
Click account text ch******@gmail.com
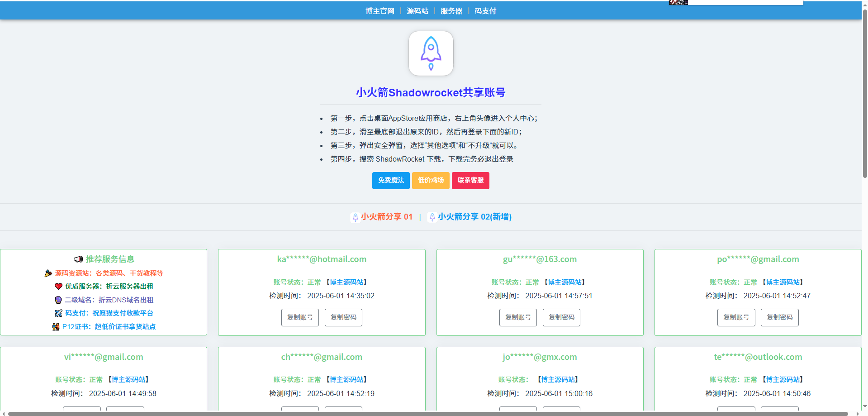tap(322, 357)
